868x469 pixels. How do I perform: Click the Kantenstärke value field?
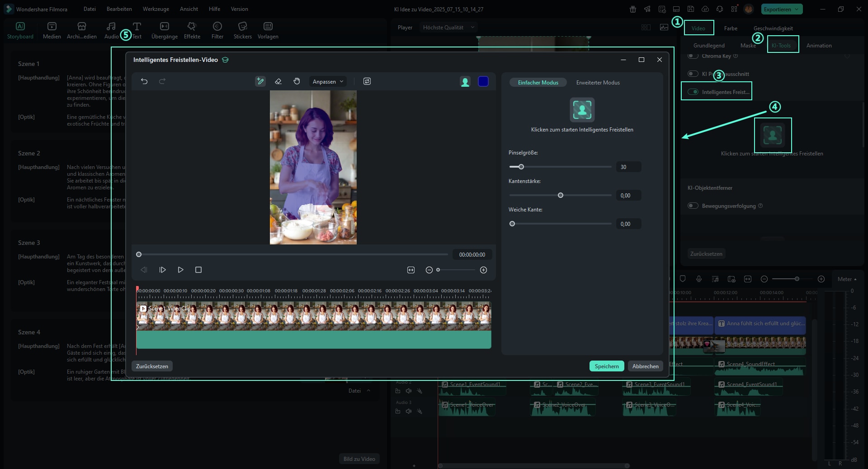coord(628,196)
